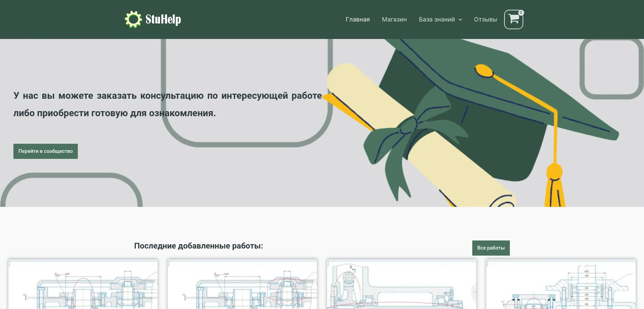Open the Отзывы page

[485, 19]
